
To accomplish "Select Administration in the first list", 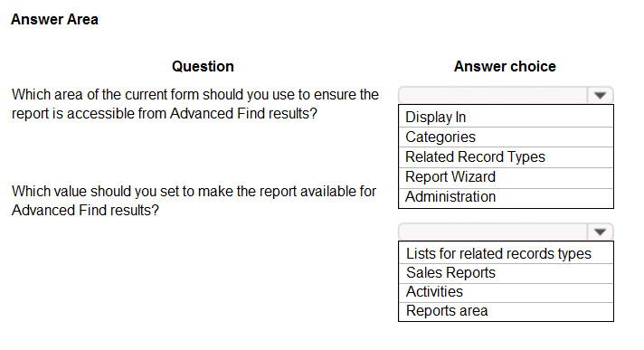I will point(506,197).
